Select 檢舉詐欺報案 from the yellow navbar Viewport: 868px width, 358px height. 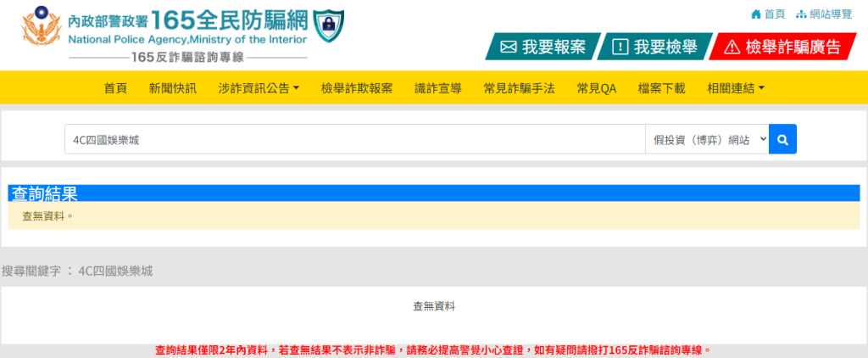[x=357, y=88]
